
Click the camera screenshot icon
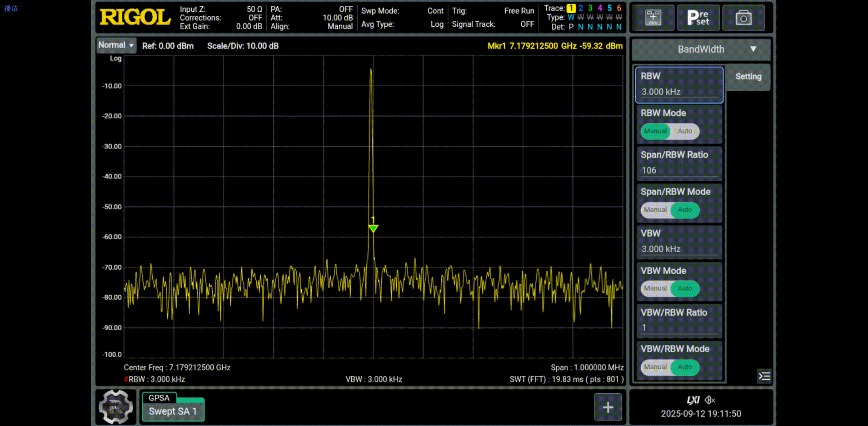point(743,18)
